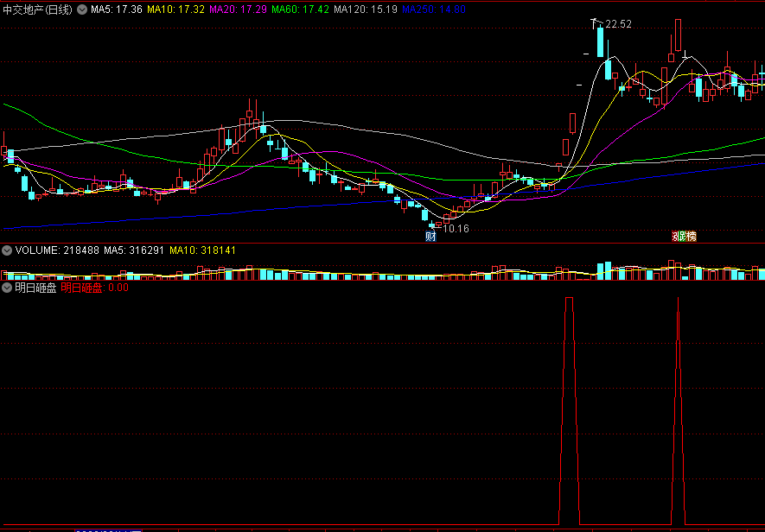Click the 22.52 high price label
Image resolution: width=765 pixels, height=532 pixels.
[x=618, y=24]
